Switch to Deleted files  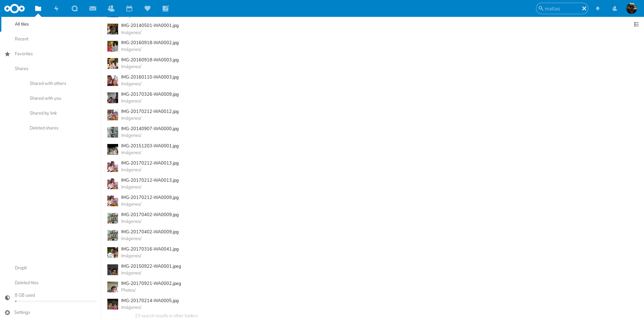click(26, 283)
